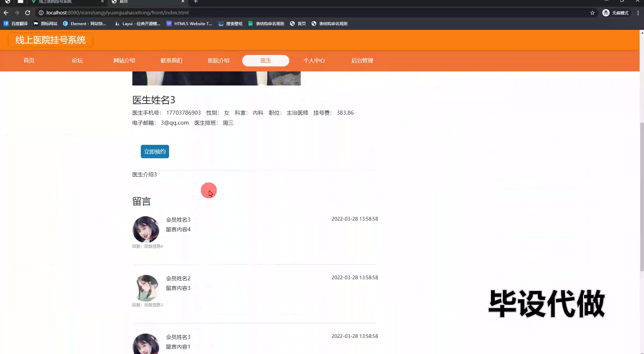
Task: Close the 线上医院挂号系统 browser tab
Action: point(102,2)
